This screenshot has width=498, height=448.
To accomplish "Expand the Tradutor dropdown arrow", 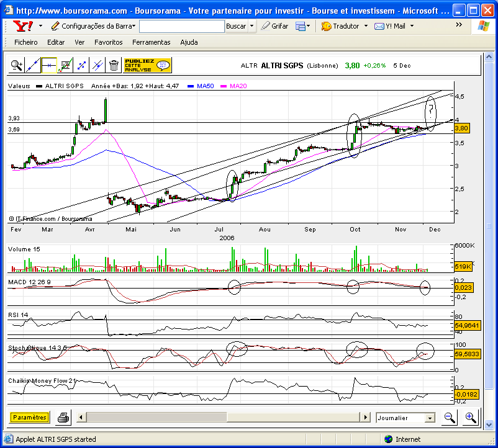I will pos(366,26).
